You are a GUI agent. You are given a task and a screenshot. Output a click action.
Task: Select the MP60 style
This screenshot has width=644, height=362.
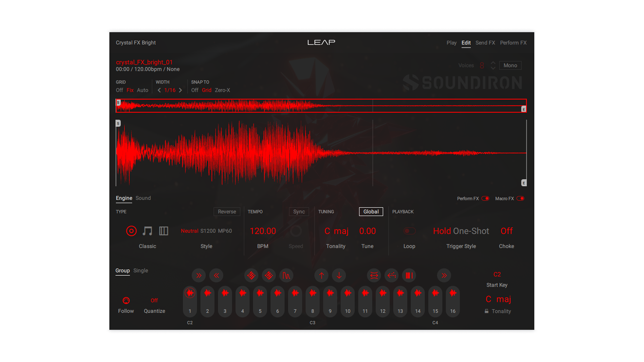pos(225,231)
